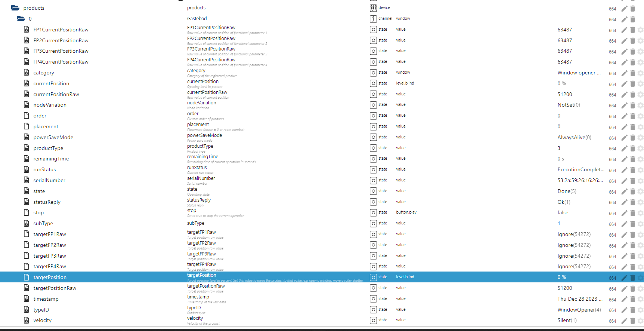Delete the productType object
644x331 pixels.
632,148
